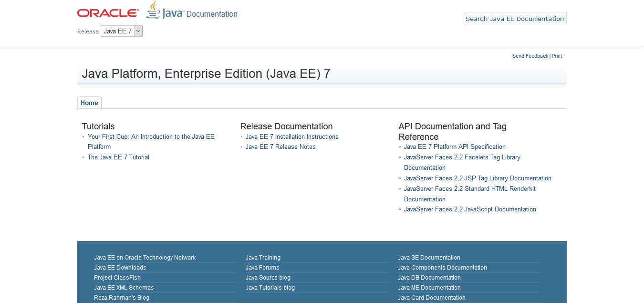
Task: Go to Java EE Downloads footer link
Action: coord(120,268)
